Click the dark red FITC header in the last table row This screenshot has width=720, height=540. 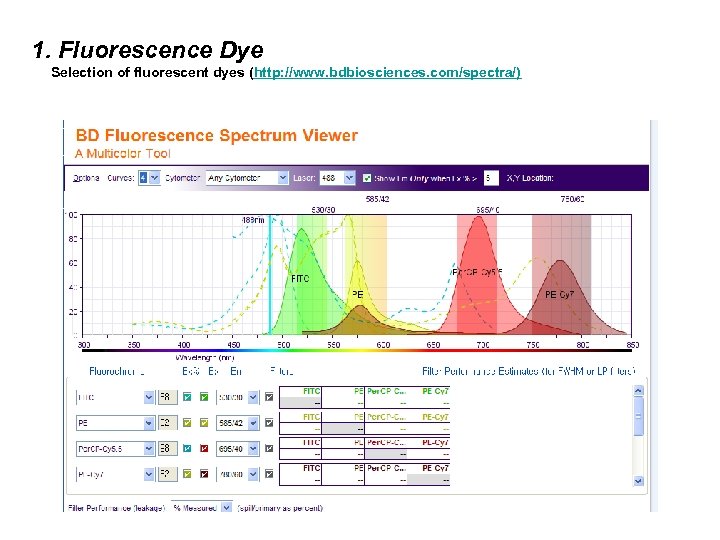[311, 468]
